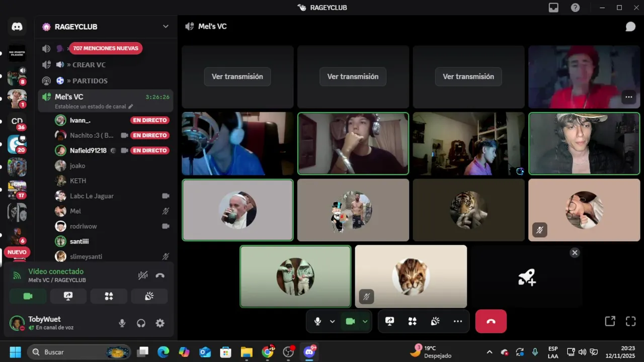Viewport: 644px width, 362px height.
Task: Disconnect from voice in the connected panel
Action: pyautogui.click(x=160, y=276)
